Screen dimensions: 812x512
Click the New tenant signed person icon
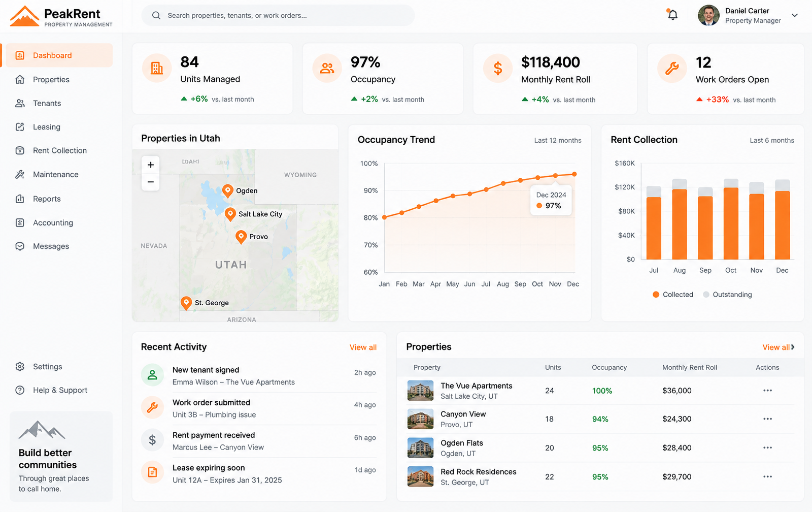click(x=152, y=375)
